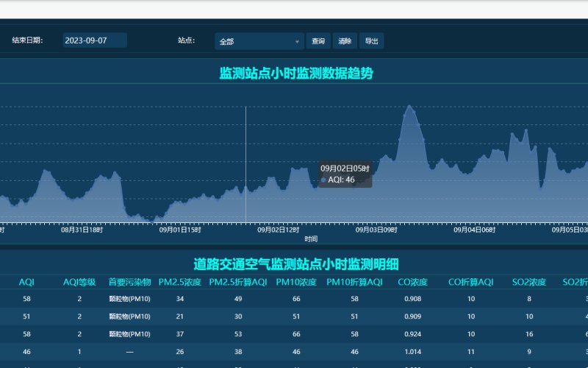Click chart title 监测站点小时监测数据趋势
Image resolution: width=588 pixels, height=368 pixels.
296,73
